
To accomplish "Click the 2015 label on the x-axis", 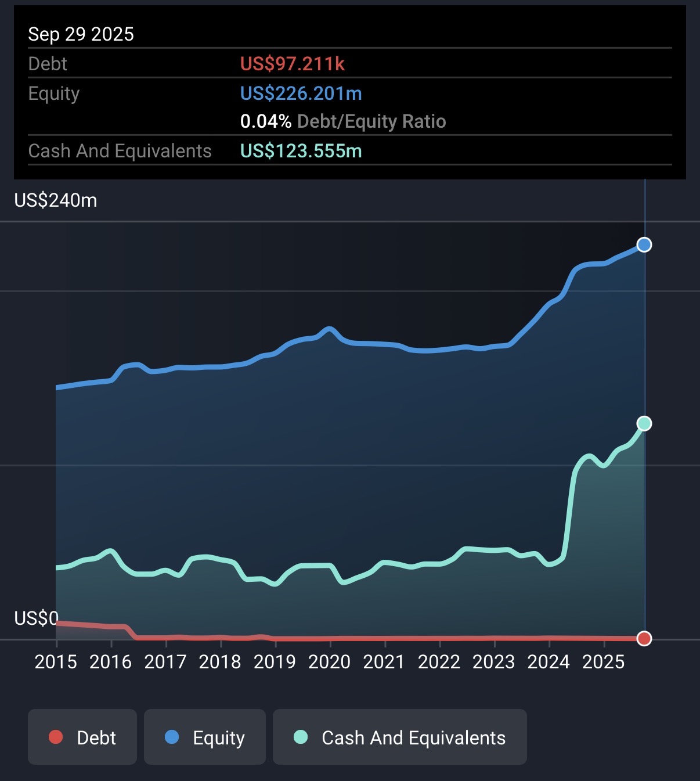I will coord(56,662).
